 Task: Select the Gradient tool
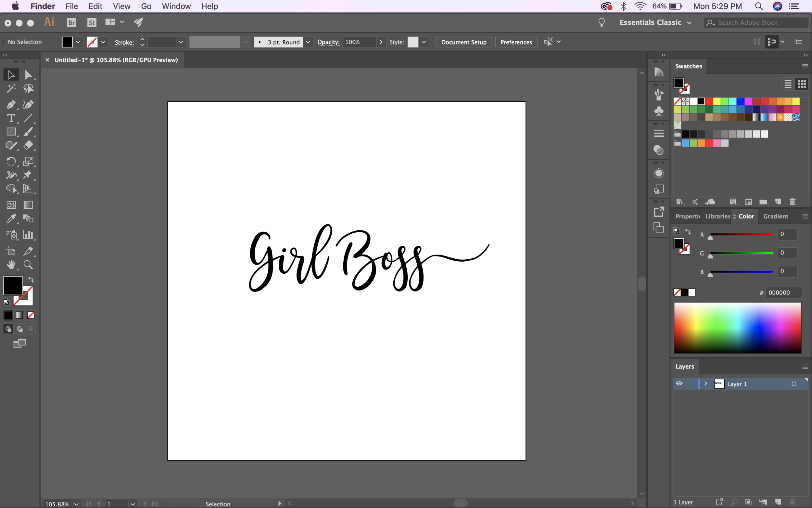(x=28, y=205)
